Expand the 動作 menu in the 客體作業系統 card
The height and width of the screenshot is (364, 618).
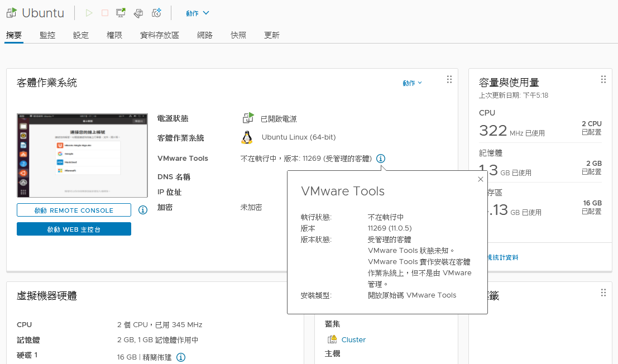point(412,83)
